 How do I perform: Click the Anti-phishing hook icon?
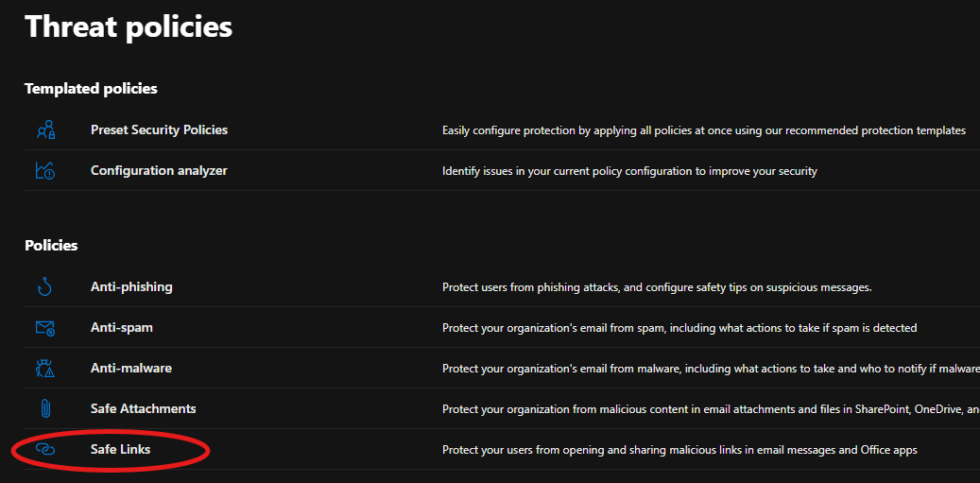pyautogui.click(x=45, y=287)
